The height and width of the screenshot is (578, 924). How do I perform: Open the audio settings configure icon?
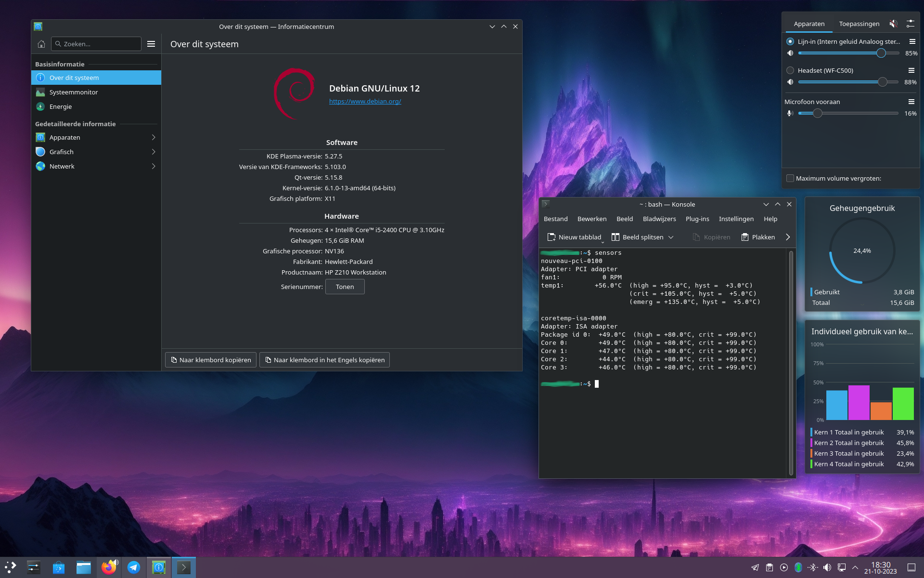pos(911,24)
